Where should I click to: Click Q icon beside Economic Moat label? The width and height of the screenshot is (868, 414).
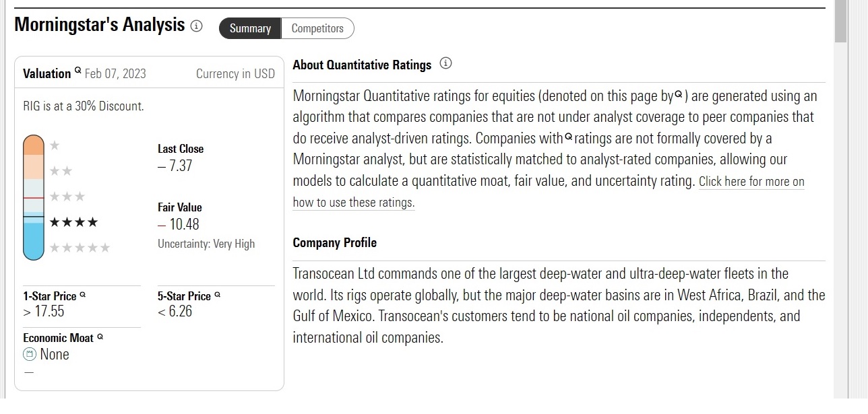click(100, 336)
